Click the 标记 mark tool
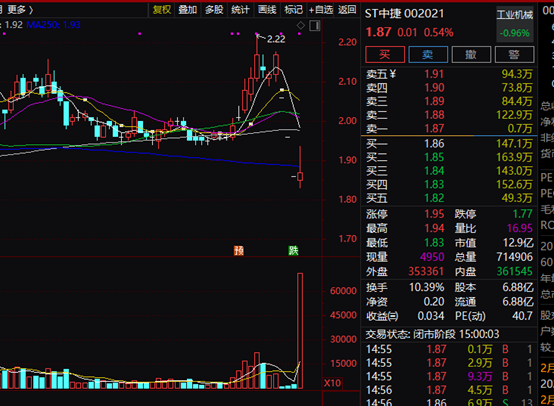The width and height of the screenshot is (554, 406). [294, 10]
